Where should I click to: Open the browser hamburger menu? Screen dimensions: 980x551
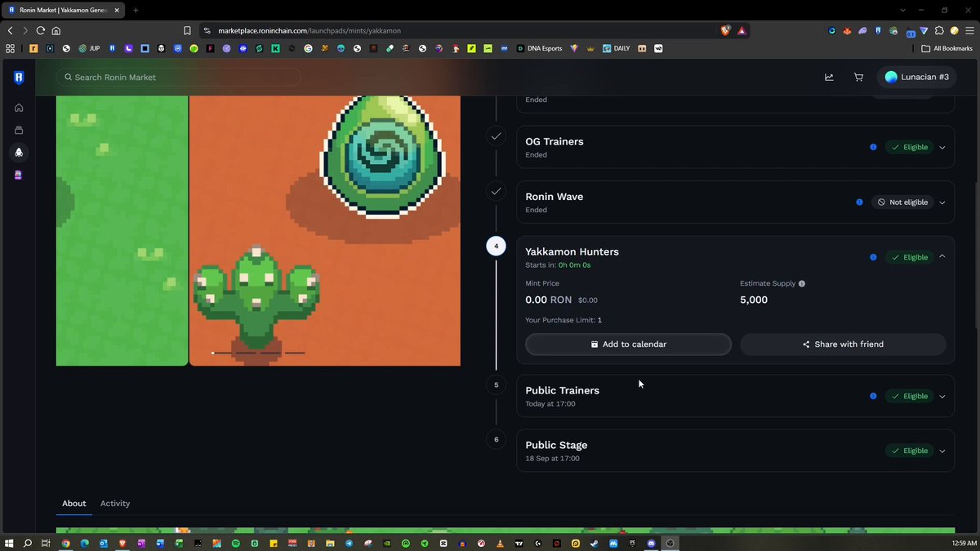click(x=969, y=30)
